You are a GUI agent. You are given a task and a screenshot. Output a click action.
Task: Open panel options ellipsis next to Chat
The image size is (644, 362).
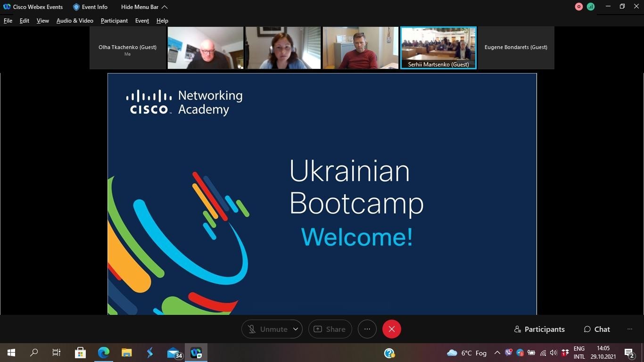coord(630,329)
